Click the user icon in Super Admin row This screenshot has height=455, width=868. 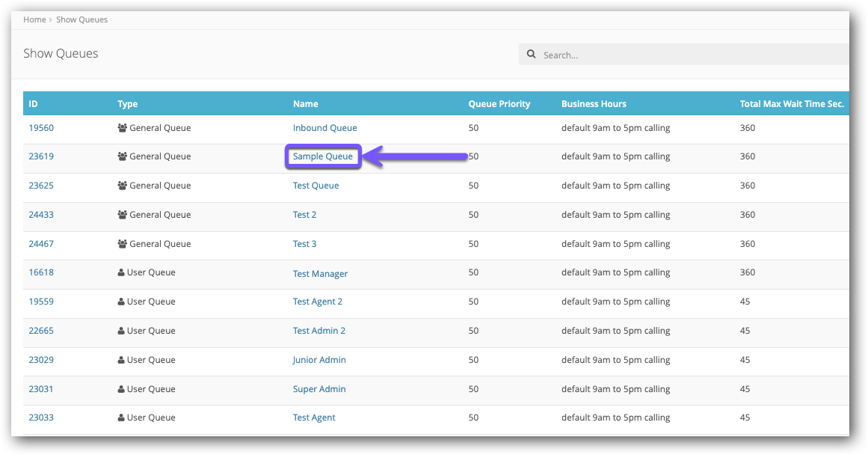pyautogui.click(x=121, y=389)
